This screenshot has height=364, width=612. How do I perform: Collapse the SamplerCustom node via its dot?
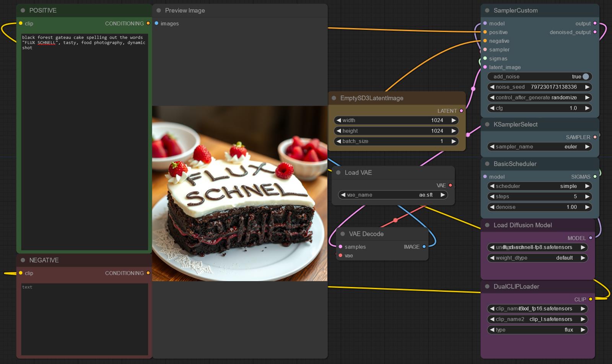487,10
